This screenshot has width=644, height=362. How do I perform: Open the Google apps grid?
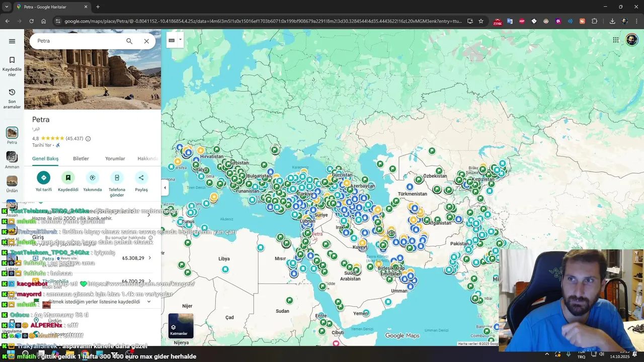coord(616,40)
